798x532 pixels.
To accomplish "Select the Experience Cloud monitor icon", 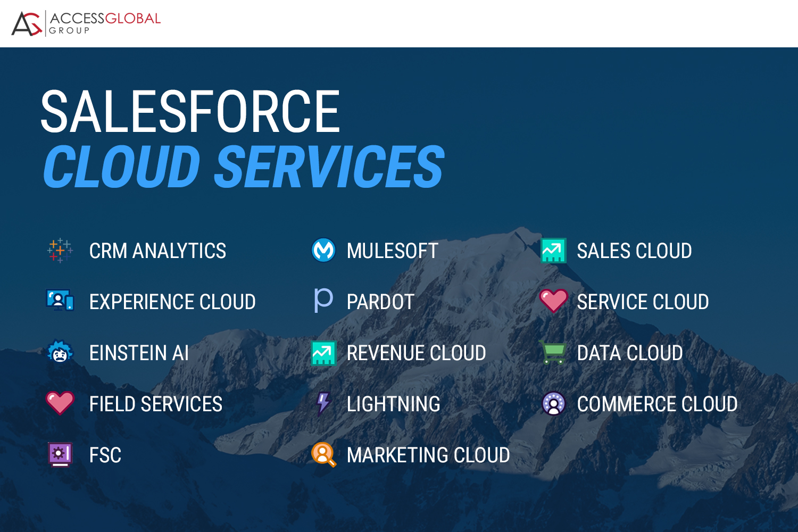I will [x=60, y=301].
